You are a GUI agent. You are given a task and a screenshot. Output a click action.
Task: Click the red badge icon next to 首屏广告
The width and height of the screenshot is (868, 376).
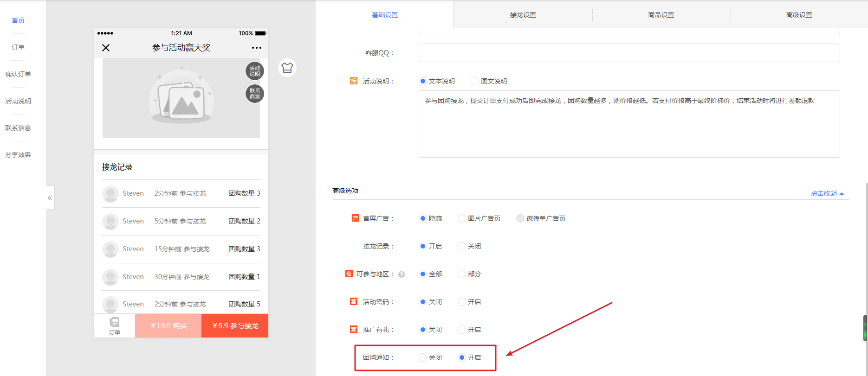click(356, 218)
